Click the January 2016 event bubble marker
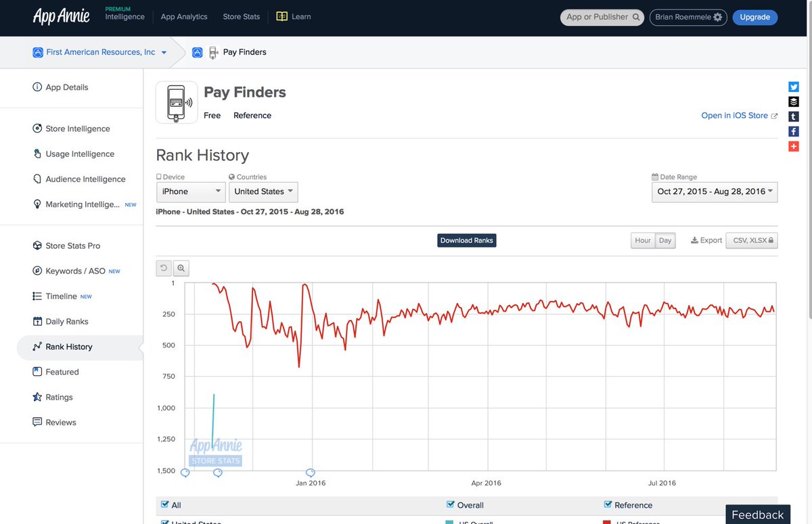Viewport: 812px width, 524px height. click(310, 473)
